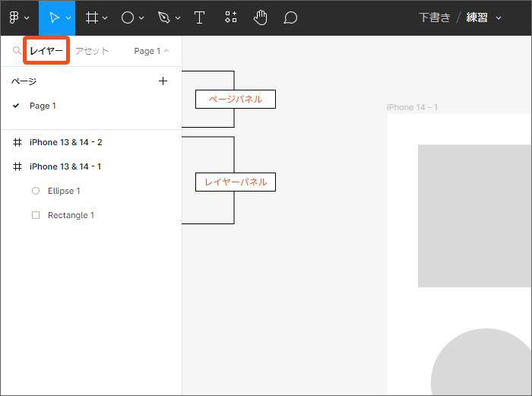Select the Comment tool
Image resolution: width=532 pixels, height=396 pixels.
[x=290, y=17]
